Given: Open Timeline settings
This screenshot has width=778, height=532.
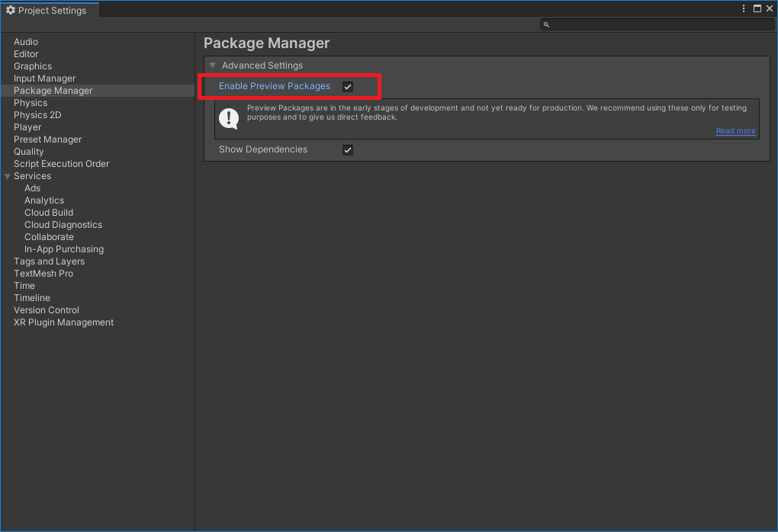Looking at the screenshot, I should click(x=32, y=298).
